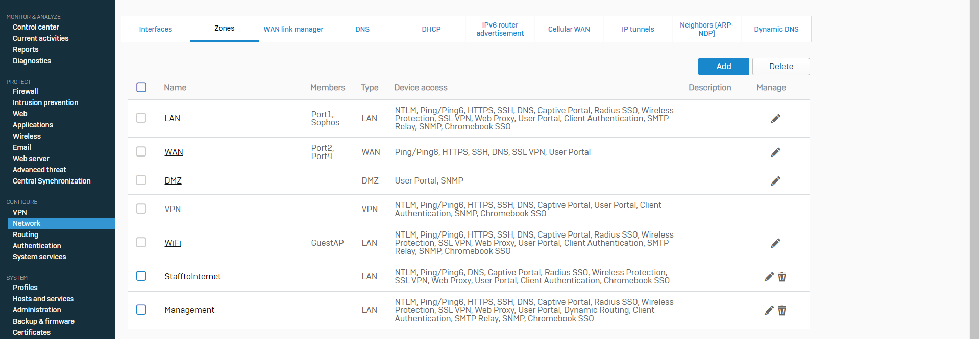Click pencil icon for Management zone

pos(769,310)
